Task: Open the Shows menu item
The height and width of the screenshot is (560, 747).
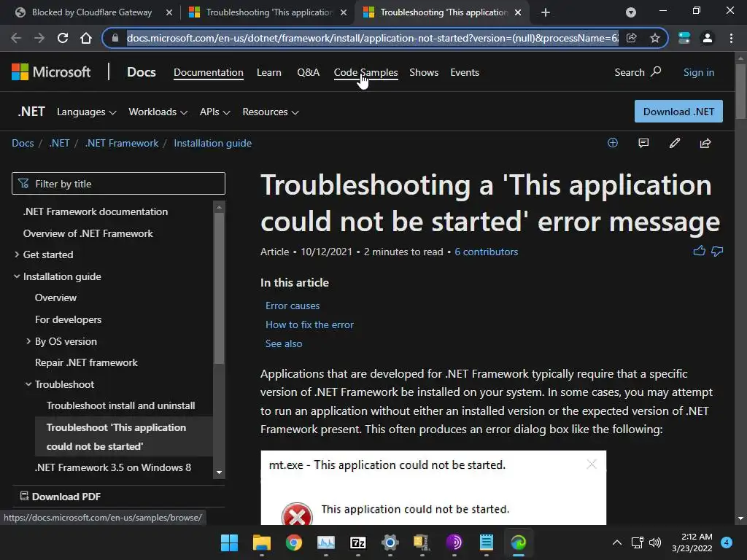Action: click(x=424, y=72)
